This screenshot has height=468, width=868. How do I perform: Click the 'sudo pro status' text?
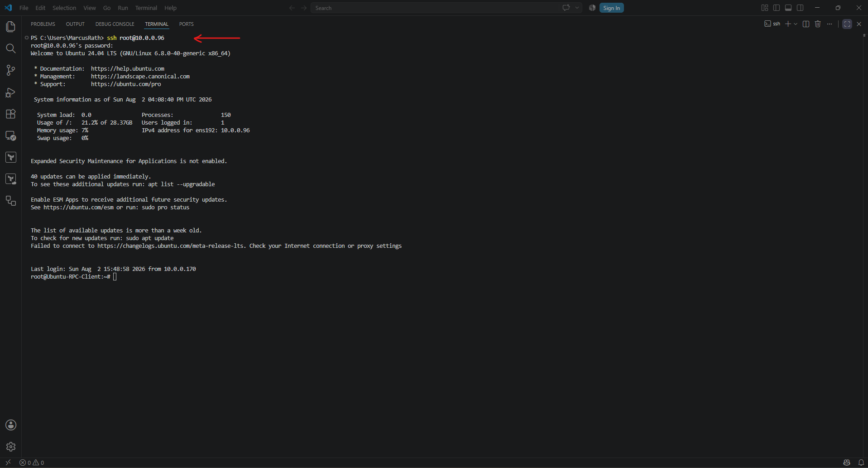[166, 207]
